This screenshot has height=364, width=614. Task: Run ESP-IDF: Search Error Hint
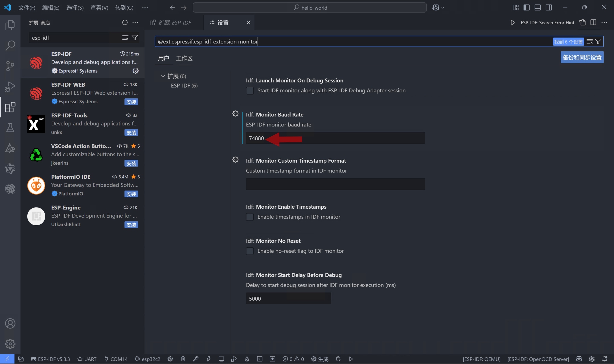click(513, 23)
